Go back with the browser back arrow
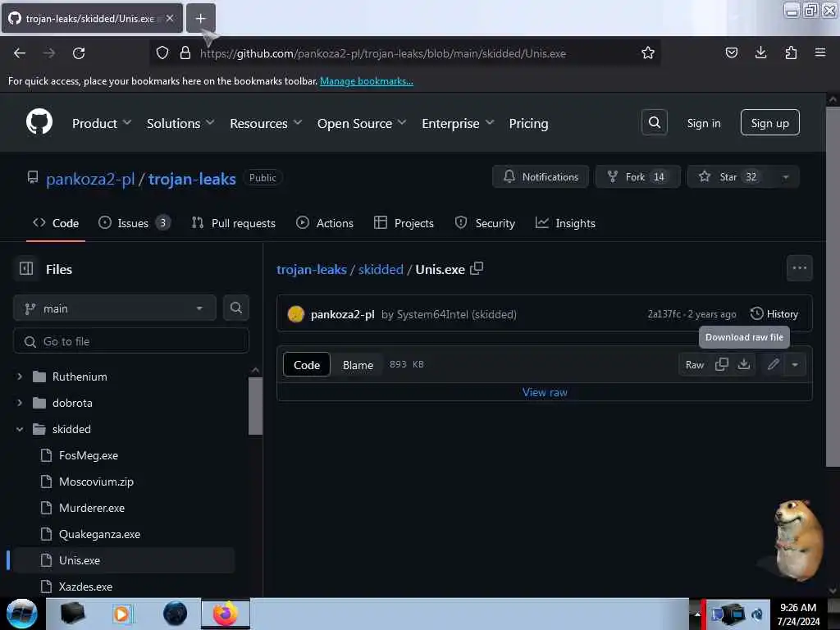Viewport: 840px width, 630px height. coord(20,53)
